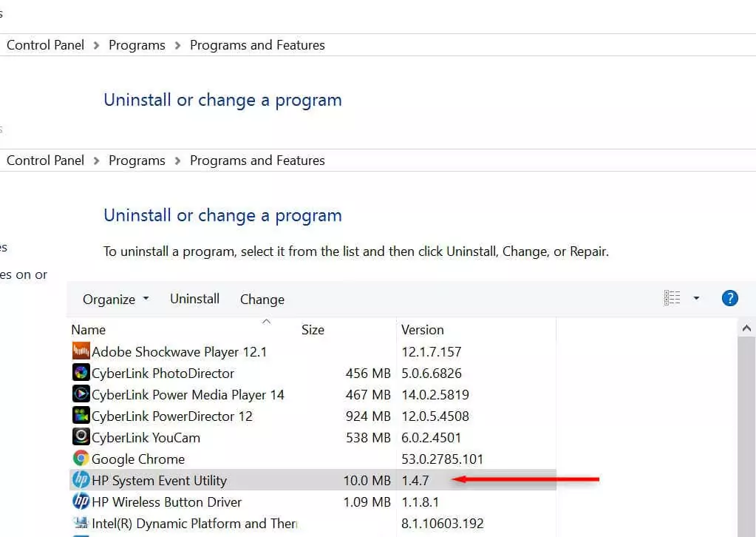756x537 pixels.
Task: Select the CyberLink PowerDirector 12 entry
Action: (172, 416)
